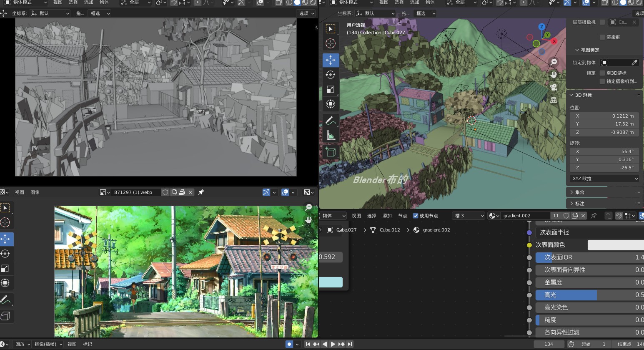Activate the Move tool in the right viewport
Viewport: 644px width, 350px height.
coord(331,60)
